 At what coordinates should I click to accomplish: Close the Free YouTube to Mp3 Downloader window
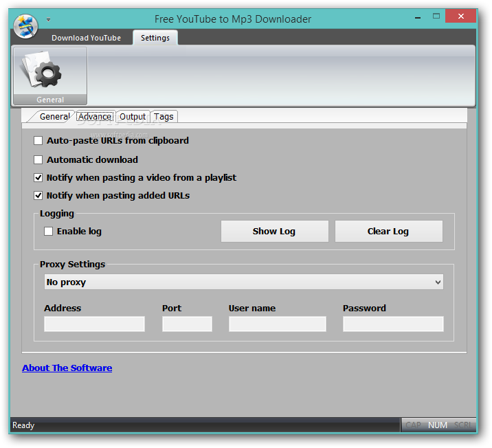coord(460,16)
